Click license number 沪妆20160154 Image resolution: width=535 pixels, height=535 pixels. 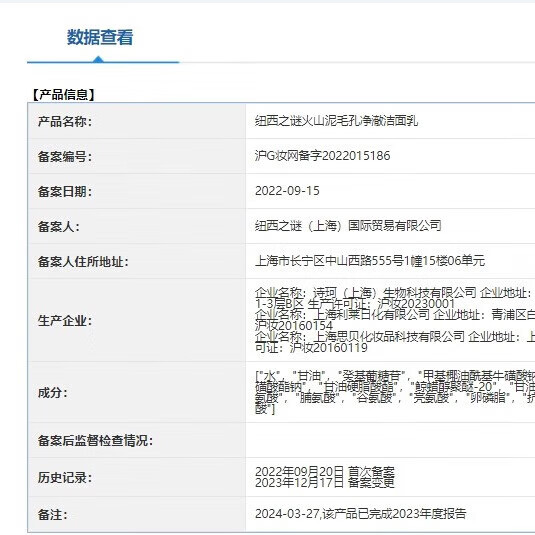pos(294,326)
